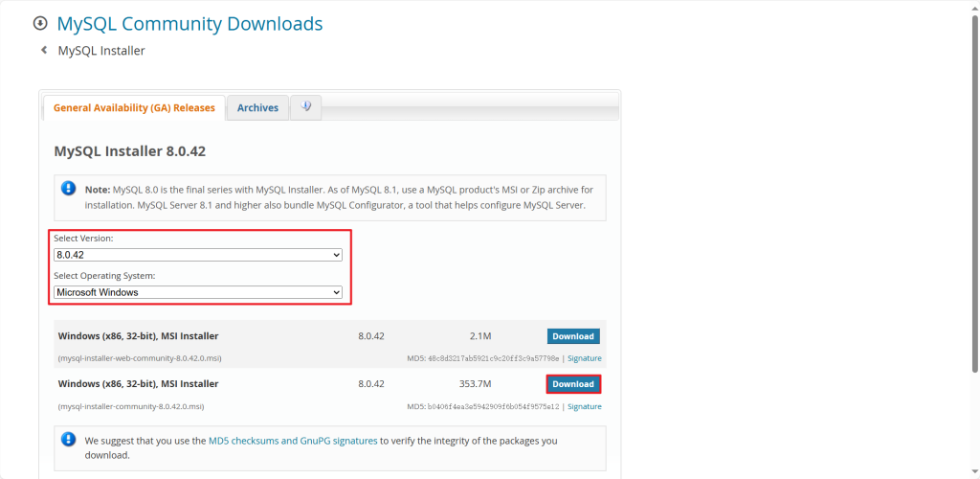980x479 pixels.
Task: Click the 2.1M file size value
Action: (480, 336)
